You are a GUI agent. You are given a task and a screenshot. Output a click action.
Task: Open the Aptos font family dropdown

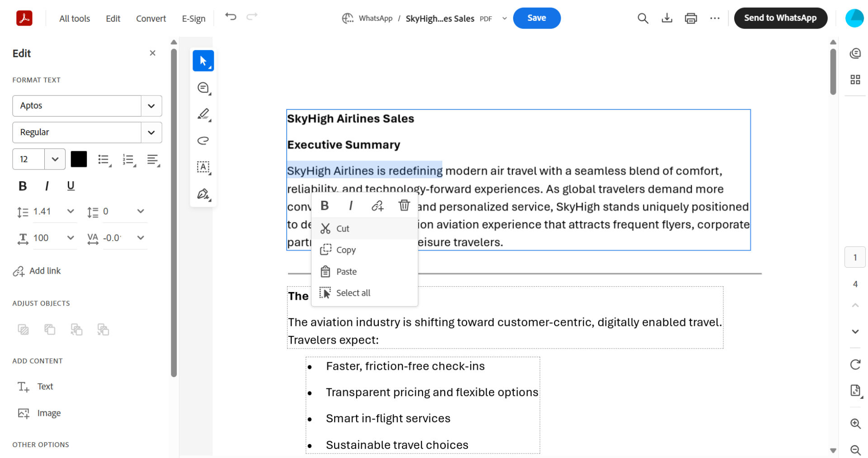point(151,105)
